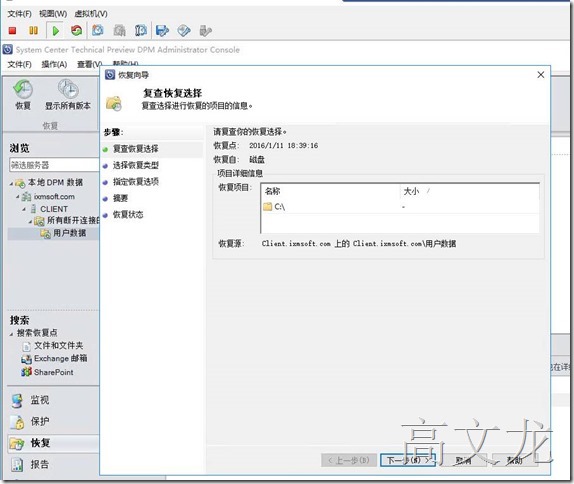This screenshot has height=484, width=574.
Task: Click the 取消 button in the wizard
Action: [463, 460]
